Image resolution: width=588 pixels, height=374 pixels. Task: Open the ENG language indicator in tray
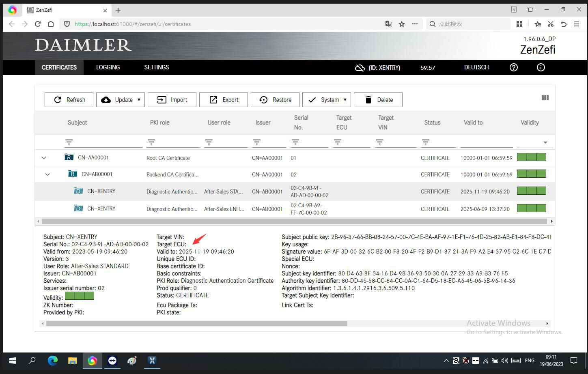[530, 361]
